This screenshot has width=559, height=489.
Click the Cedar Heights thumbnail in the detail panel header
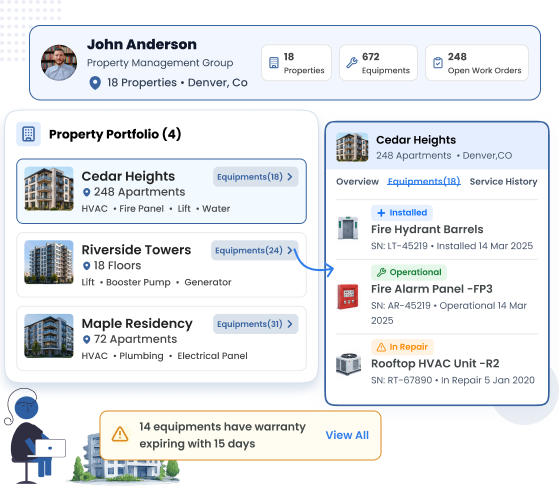[x=352, y=147]
